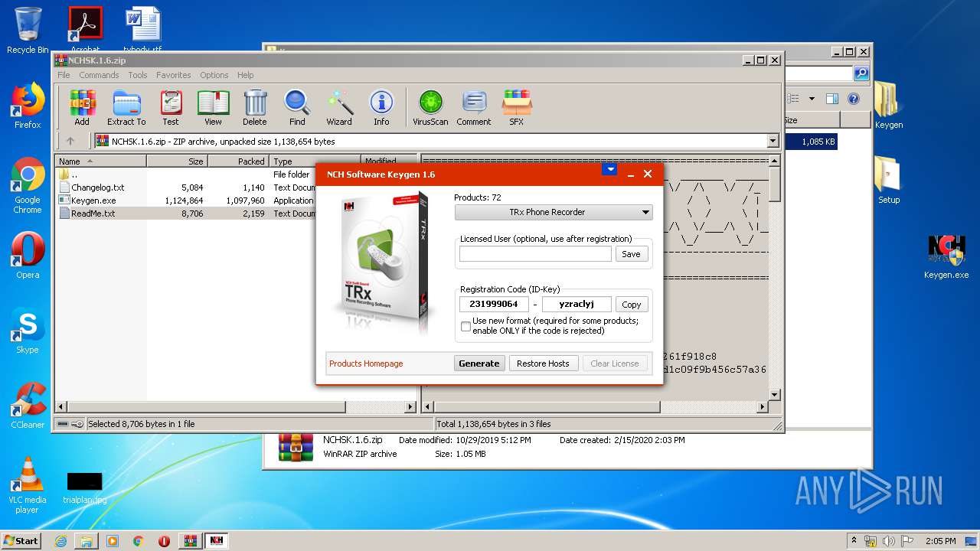
Task: Click the WinRAR comment pane vertical scrollbar
Action: coord(774,278)
